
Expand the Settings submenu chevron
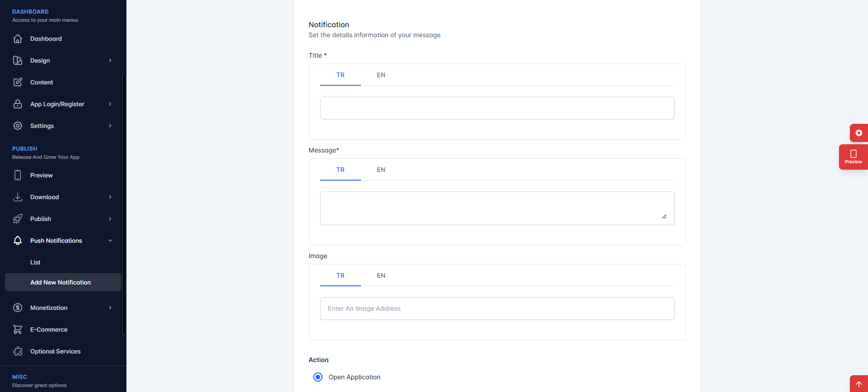(110, 126)
